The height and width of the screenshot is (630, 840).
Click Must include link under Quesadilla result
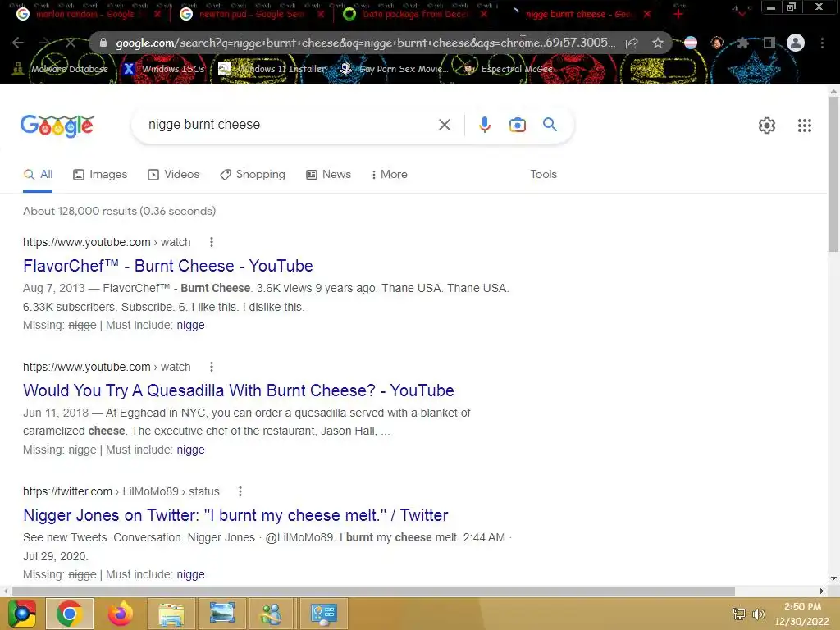[x=190, y=450]
